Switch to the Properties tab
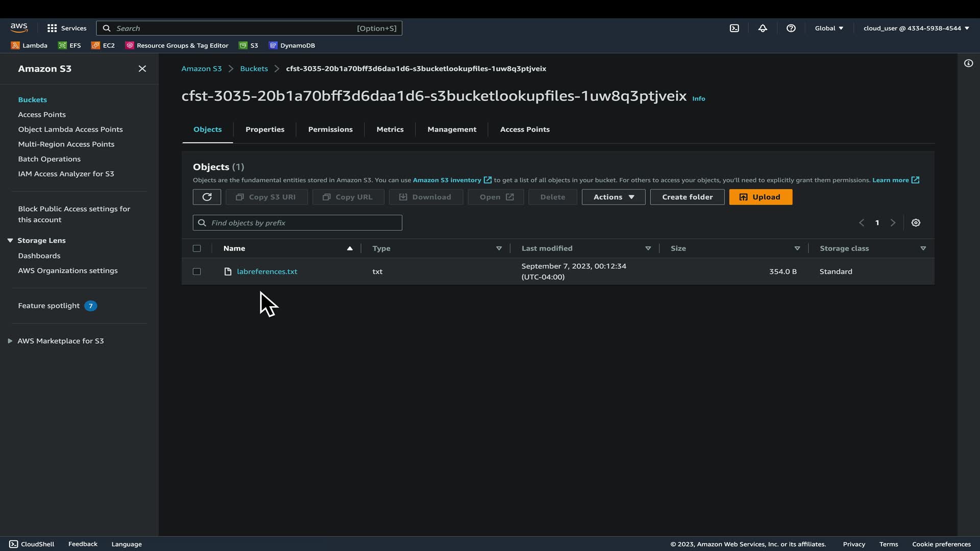This screenshot has height=551, width=980. [264, 129]
